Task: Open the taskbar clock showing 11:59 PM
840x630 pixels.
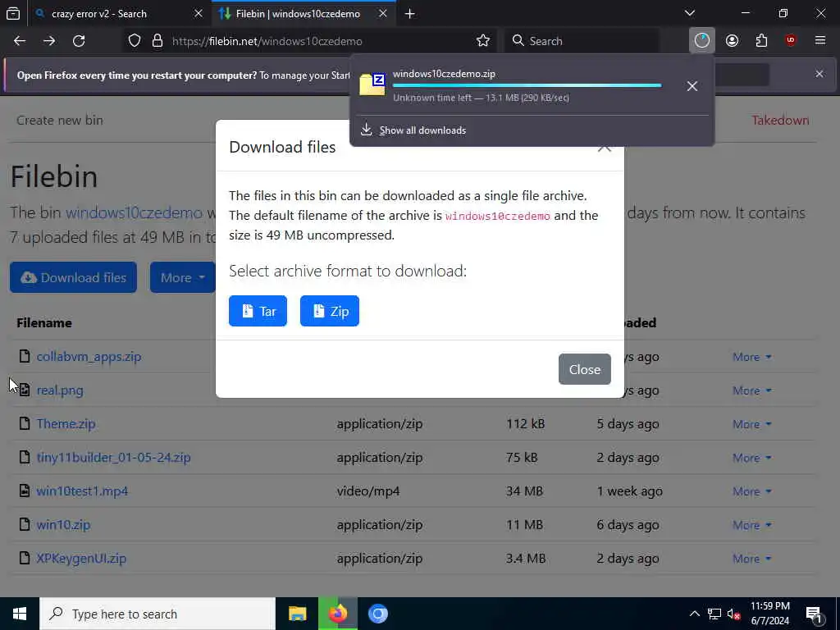Action: coord(769,614)
